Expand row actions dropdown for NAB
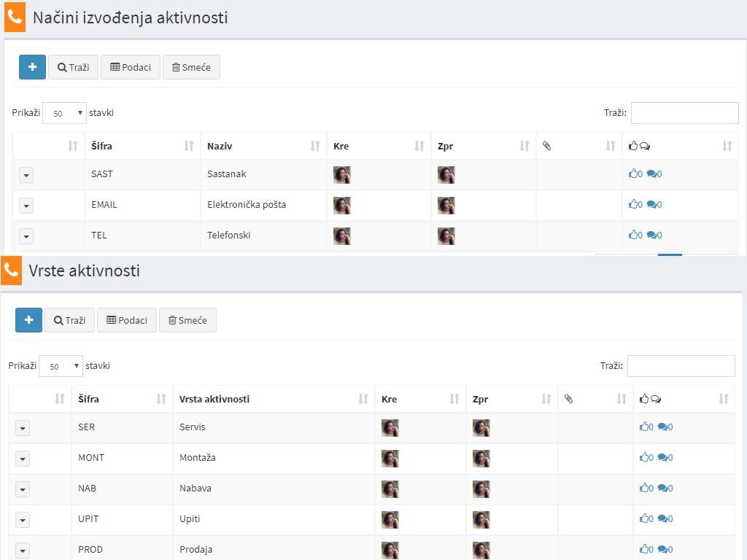The width and height of the screenshot is (747, 560). pos(23,489)
